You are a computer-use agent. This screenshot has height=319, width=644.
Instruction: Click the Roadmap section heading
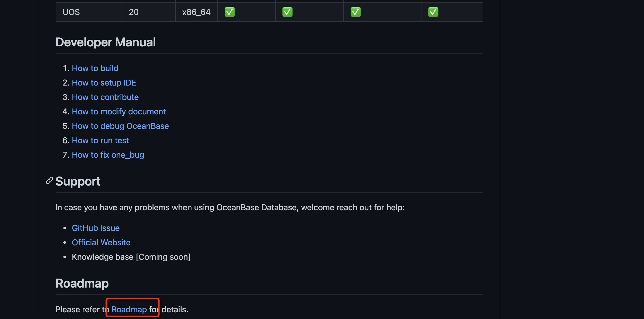click(x=82, y=283)
